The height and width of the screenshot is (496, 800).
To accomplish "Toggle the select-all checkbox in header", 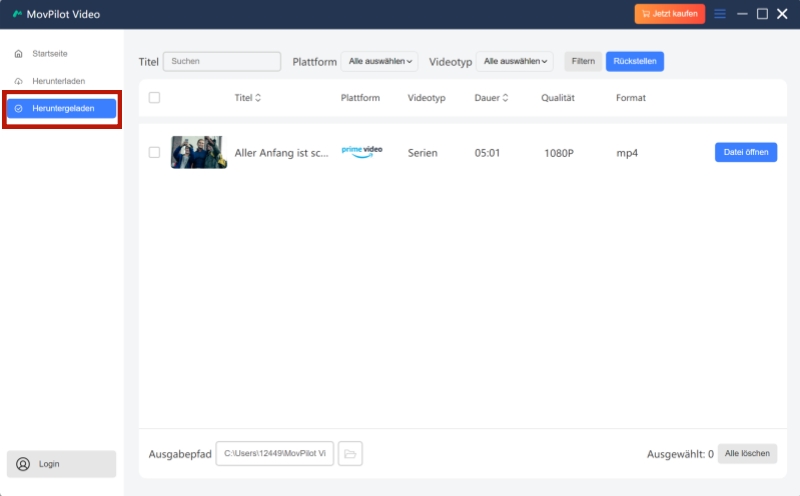I will 154,97.
